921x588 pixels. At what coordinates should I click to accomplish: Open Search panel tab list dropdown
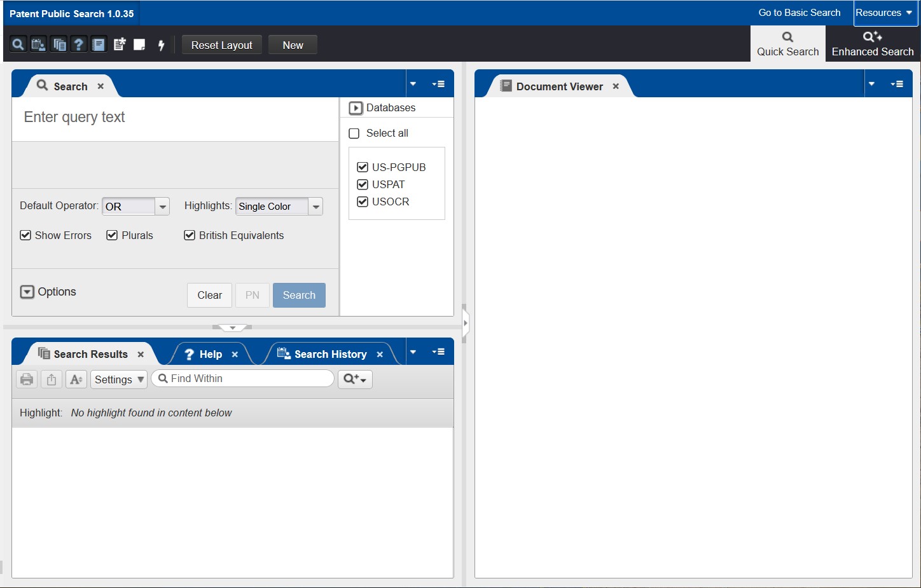pyautogui.click(x=413, y=84)
